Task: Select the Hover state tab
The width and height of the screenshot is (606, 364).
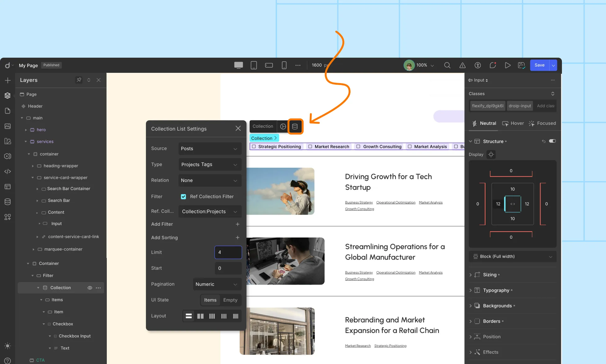Action: coord(513,123)
